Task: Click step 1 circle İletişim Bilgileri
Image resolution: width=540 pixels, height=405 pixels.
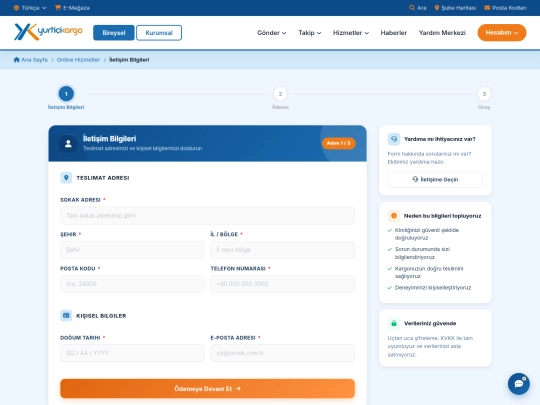Action: (x=66, y=94)
